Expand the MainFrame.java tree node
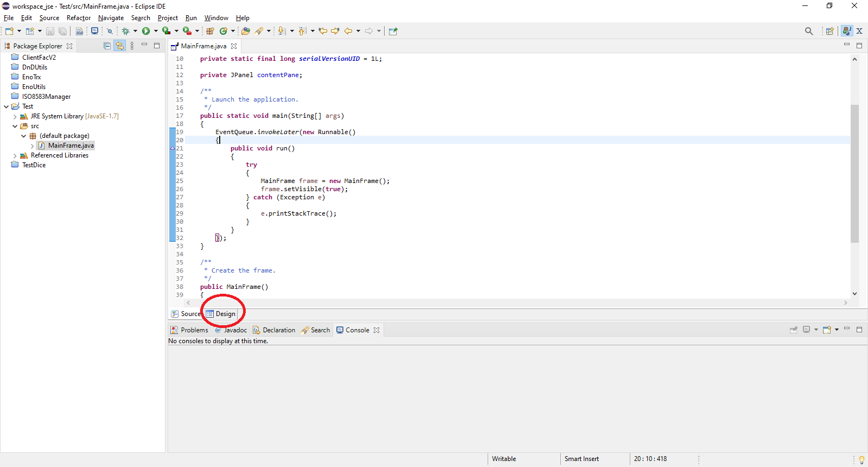The height and width of the screenshot is (467, 868). pos(32,146)
